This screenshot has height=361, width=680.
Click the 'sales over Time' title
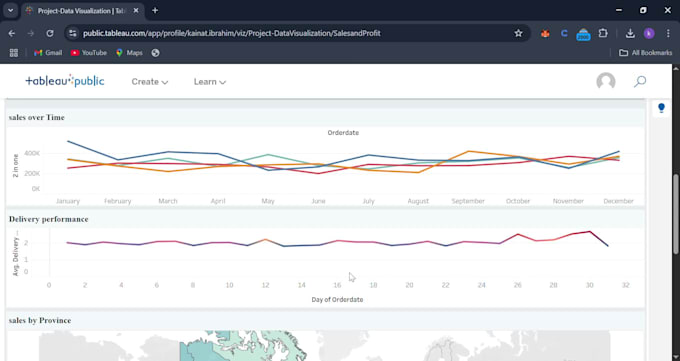pos(37,118)
